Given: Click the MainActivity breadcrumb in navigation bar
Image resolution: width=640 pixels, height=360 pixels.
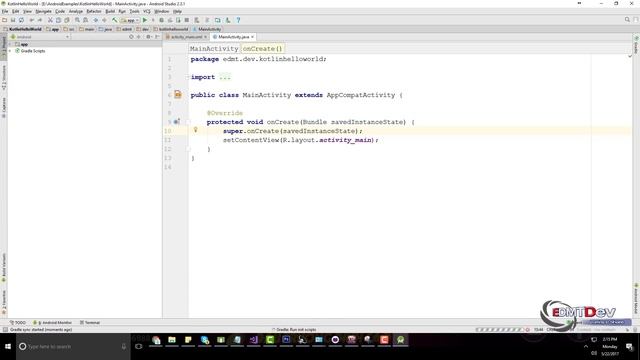Looking at the screenshot, I should (207, 29).
